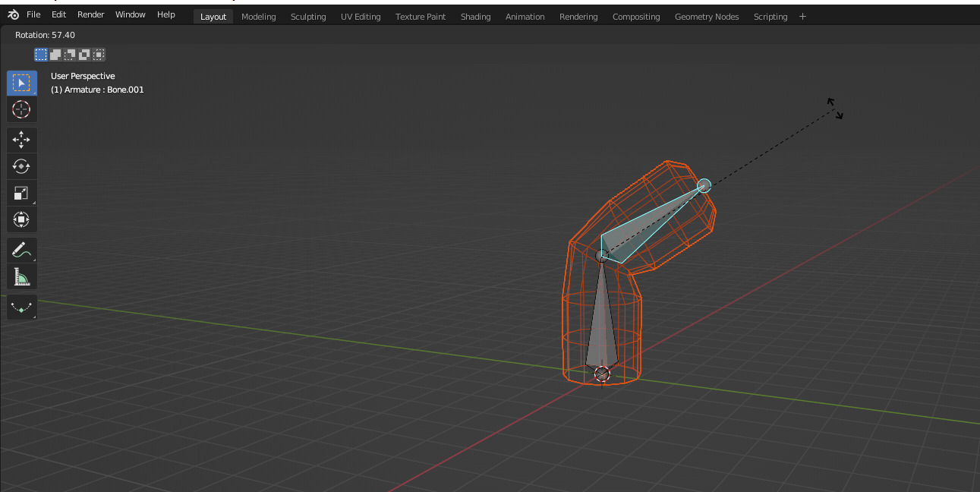The image size is (980, 492).
Task: Open the Render menu
Action: [90, 14]
